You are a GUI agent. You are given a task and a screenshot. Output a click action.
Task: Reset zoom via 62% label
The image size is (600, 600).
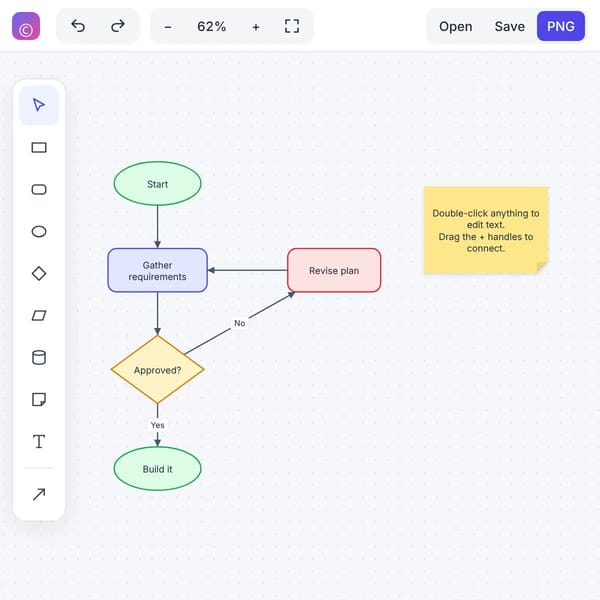click(212, 26)
